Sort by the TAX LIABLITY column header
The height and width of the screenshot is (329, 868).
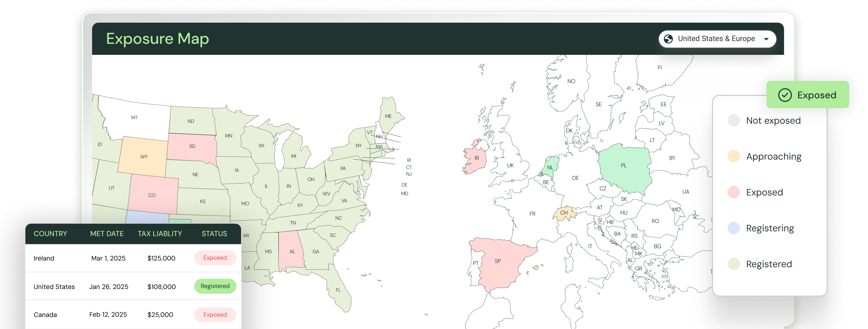click(160, 234)
